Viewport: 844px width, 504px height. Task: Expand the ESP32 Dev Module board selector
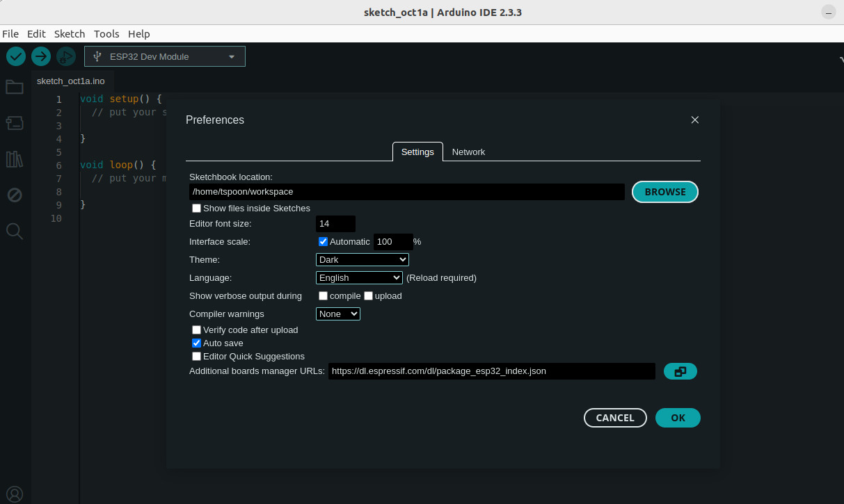pyautogui.click(x=165, y=56)
